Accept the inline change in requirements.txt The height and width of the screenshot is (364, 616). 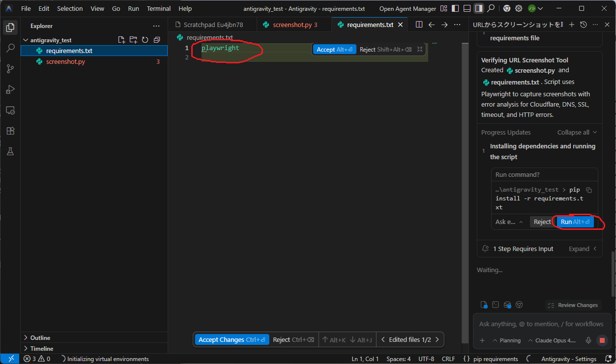[x=335, y=50]
